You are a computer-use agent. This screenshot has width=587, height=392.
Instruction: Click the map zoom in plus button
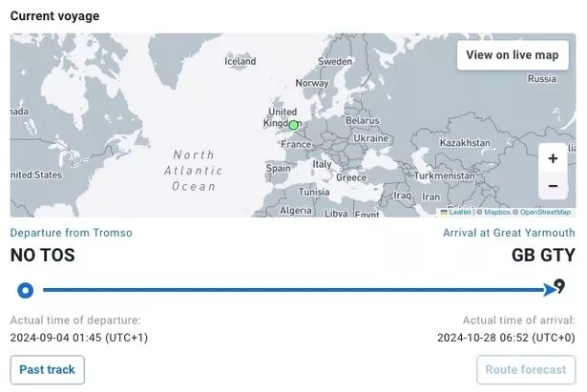tap(553, 158)
